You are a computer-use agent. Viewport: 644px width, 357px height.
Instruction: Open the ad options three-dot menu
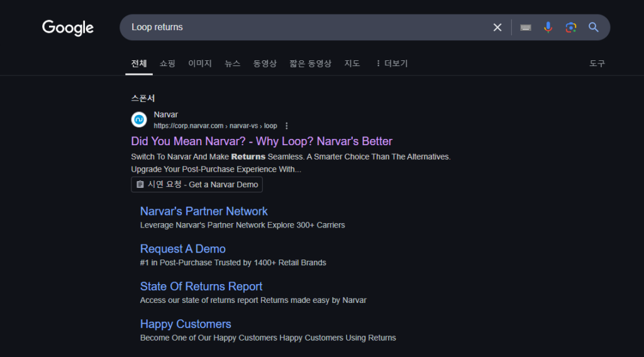pos(287,126)
